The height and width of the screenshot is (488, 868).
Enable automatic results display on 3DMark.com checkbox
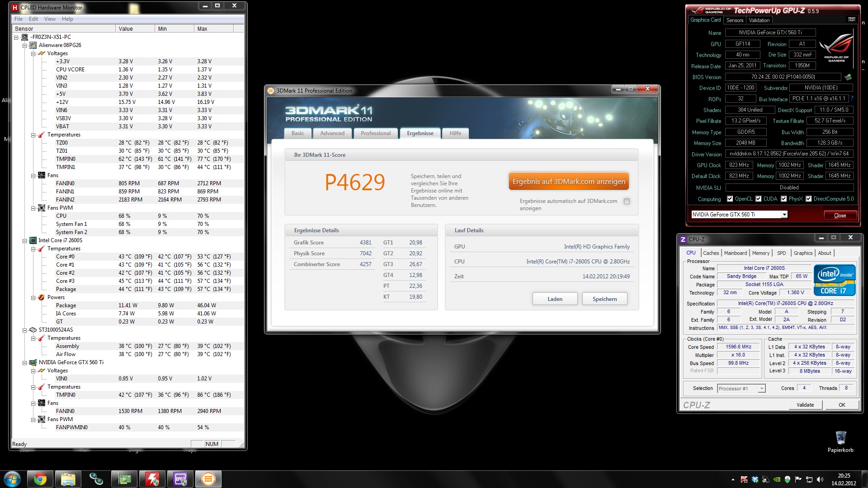pyautogui.click(x=627, y=202)
